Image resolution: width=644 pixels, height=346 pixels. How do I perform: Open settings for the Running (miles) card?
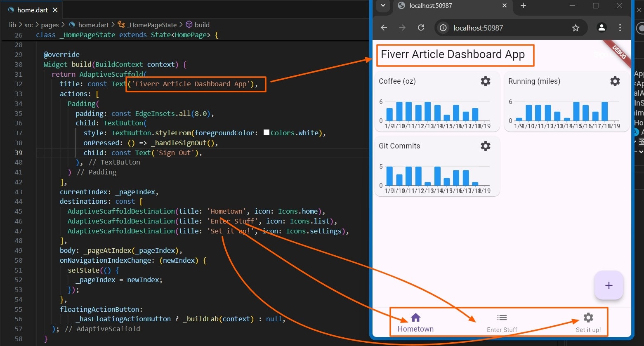coord(615,81)
